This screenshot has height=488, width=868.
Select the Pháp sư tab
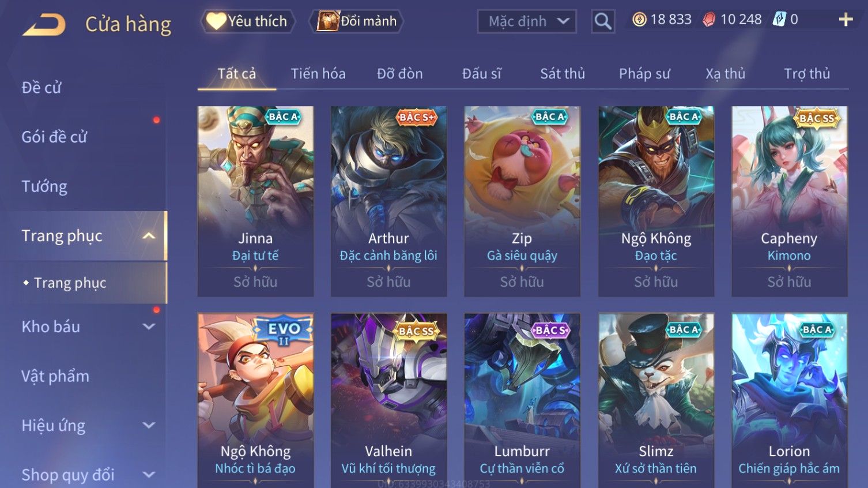click(x=644, y=74)
